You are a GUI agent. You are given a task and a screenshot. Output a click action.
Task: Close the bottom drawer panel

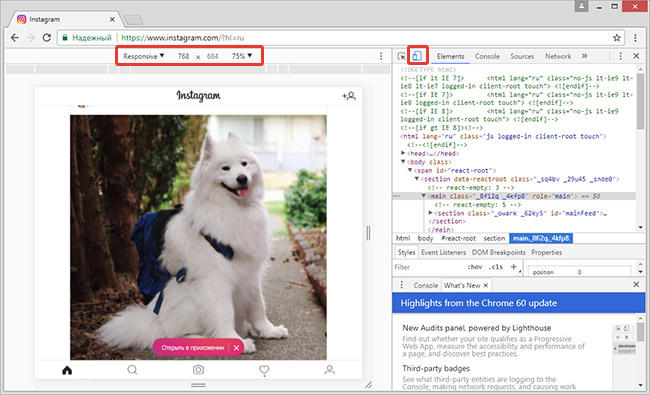tap(636, 285)
